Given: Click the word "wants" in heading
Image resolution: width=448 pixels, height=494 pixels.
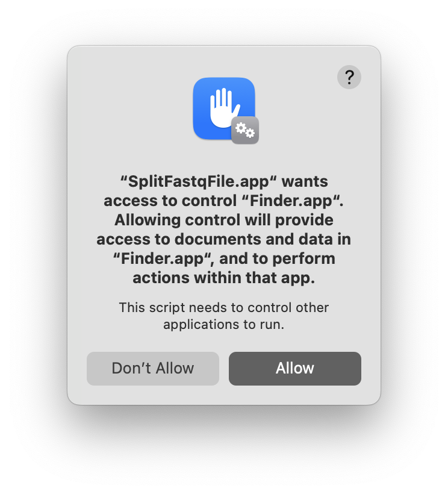Looking at the screenshot, I should (305, 182).
